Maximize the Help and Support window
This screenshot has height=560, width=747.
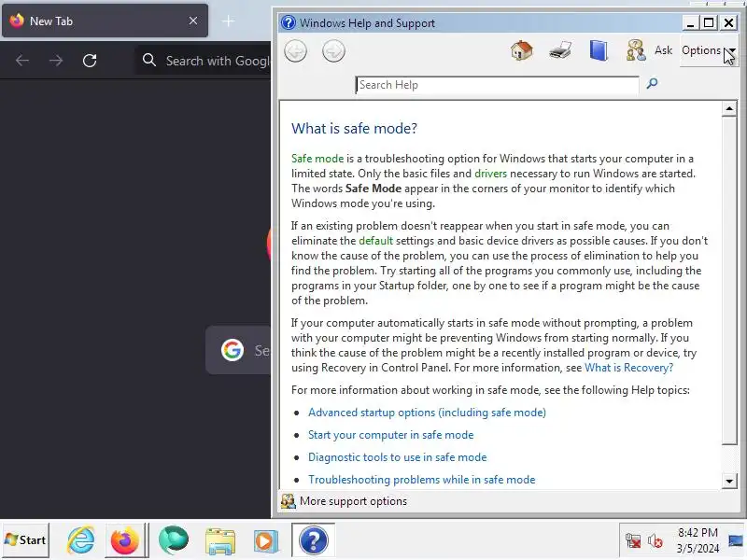709,22
